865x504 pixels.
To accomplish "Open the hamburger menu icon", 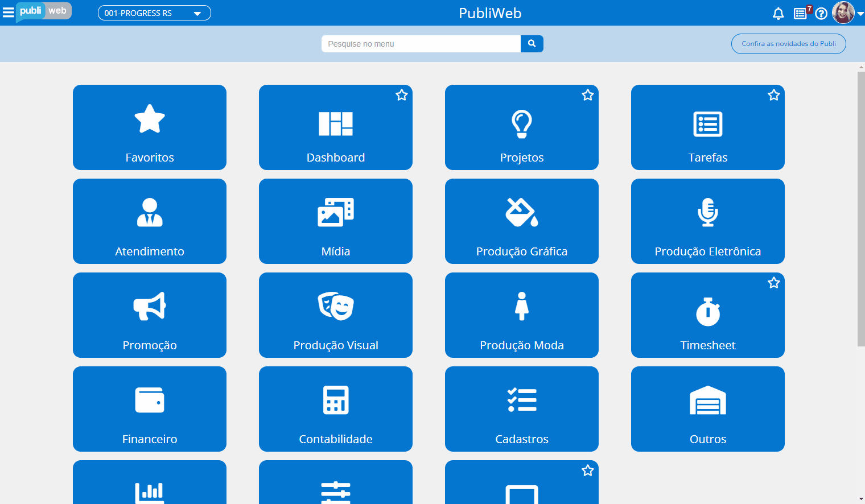I will (9, 13).
